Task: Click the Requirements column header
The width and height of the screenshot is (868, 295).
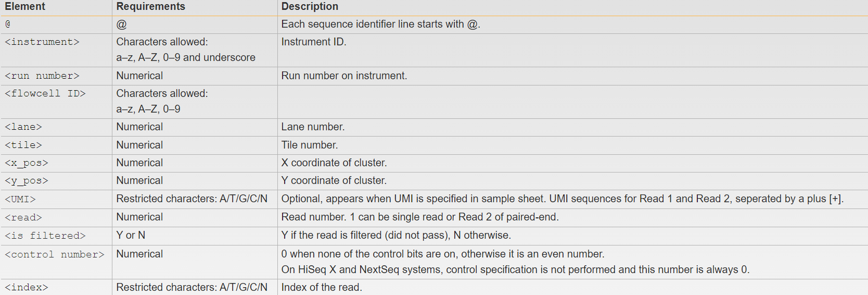Action: coord(150,7)
